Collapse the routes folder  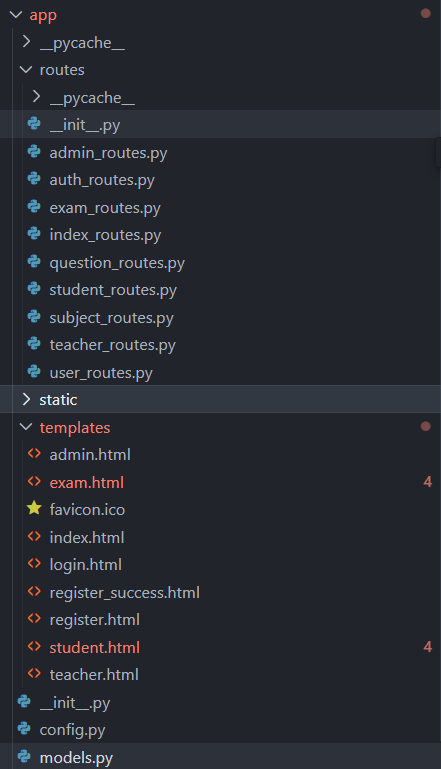(26, 70)
